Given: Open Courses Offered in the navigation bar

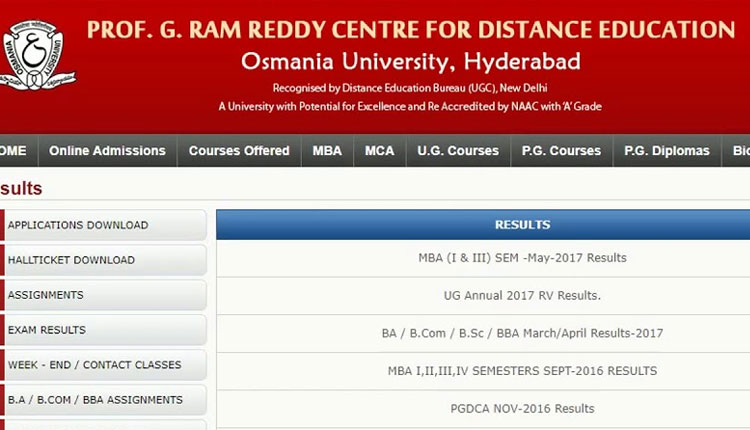Looking at the screenshot, I should [x=239, y=151].
